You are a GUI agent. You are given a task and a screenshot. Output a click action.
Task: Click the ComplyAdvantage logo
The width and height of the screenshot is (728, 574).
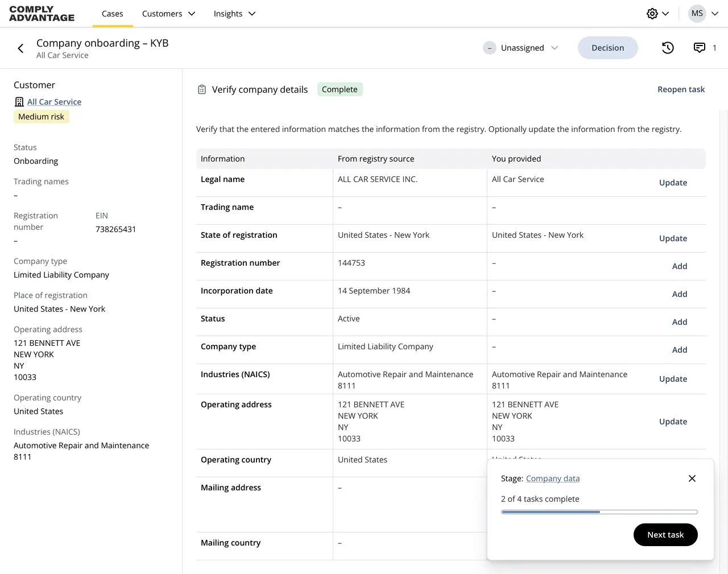tap(41, 13)
